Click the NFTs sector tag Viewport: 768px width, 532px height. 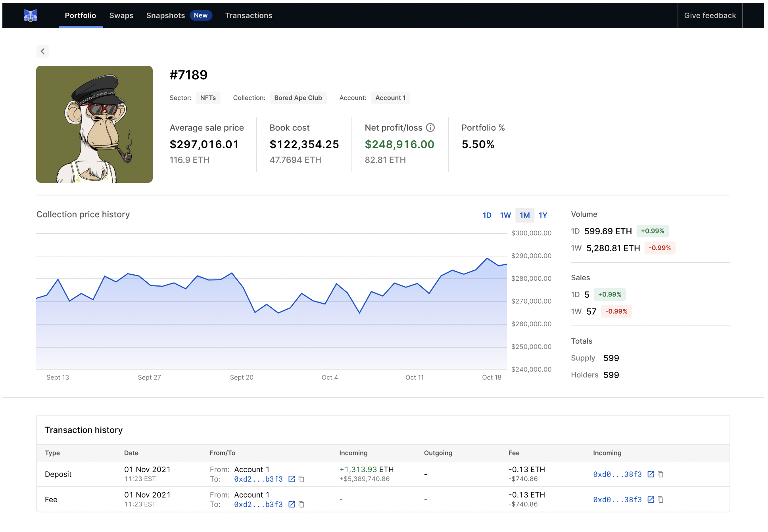click(208, 98)
